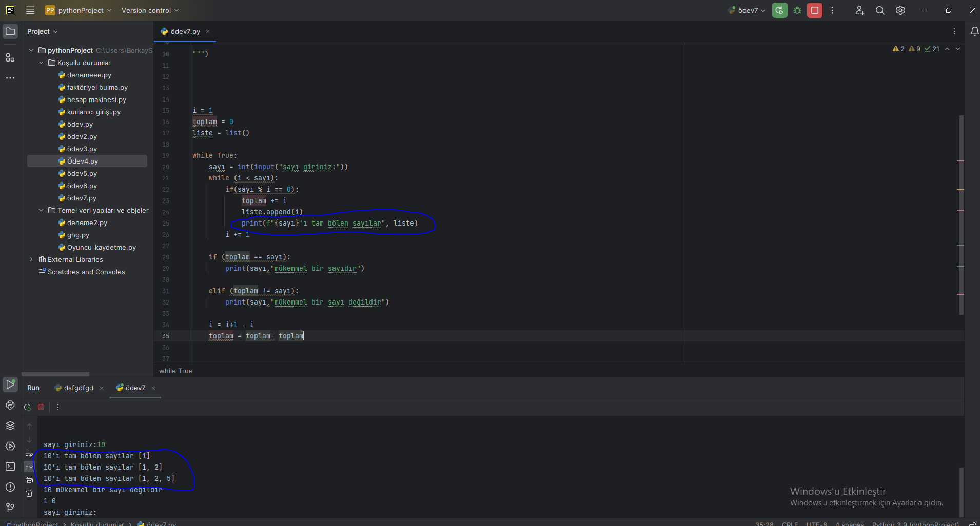This screenshot has width=980, height=526.
Task: Open the Project tool window icon
Action: (x=10, y=31)
